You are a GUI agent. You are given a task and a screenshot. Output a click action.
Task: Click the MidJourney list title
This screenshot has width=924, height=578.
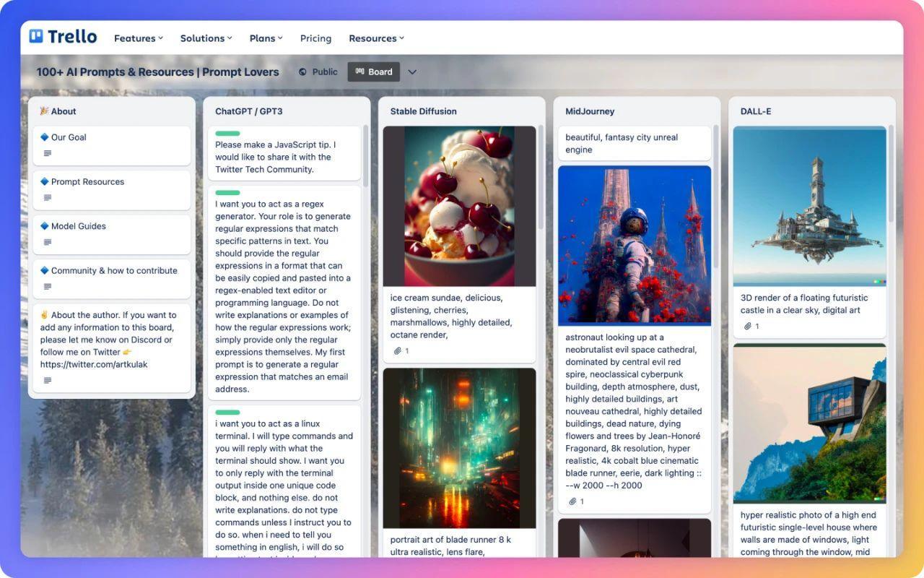590,111
